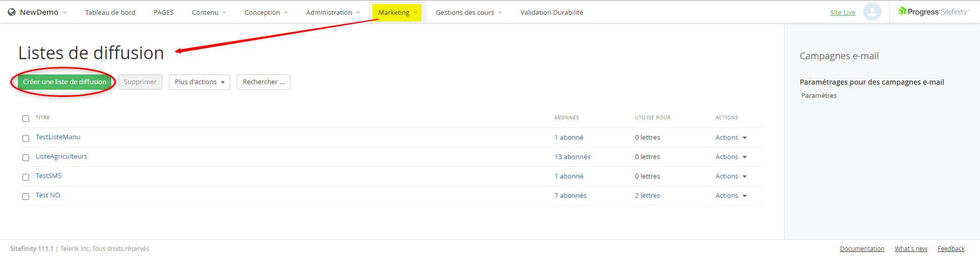Expand the Plus d'actions dropdown

point(199,82)
